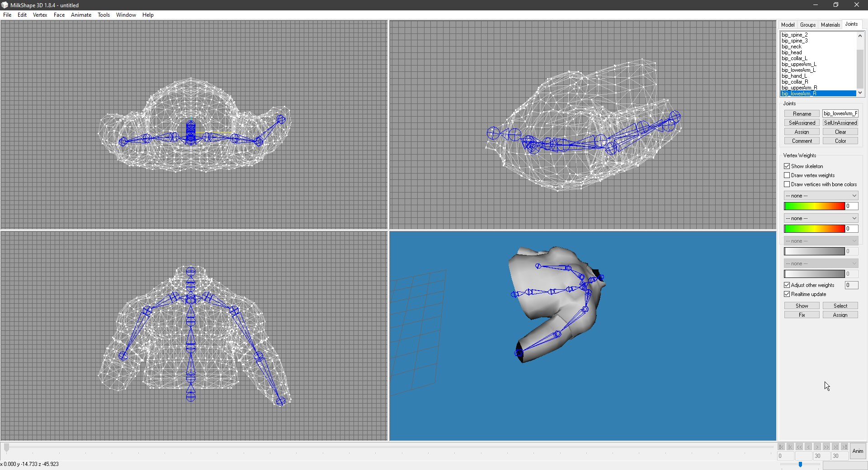Click the animation timeline slider thumb
This screenshot has height=470, width=868.
(x=6, y=448)
